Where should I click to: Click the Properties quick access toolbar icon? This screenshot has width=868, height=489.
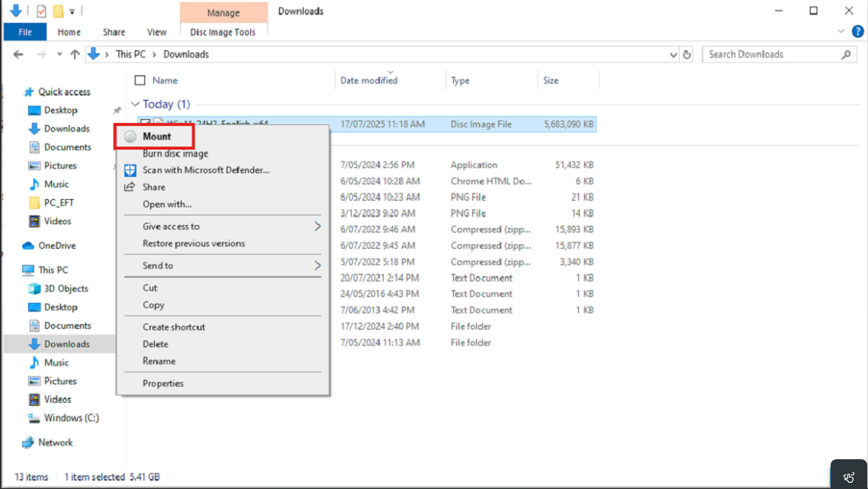[41, 11]
